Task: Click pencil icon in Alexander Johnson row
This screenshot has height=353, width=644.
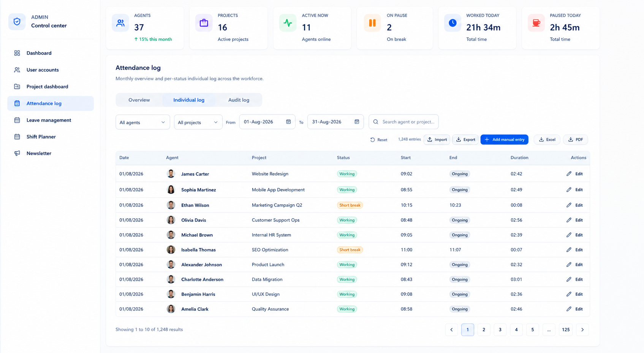Action: 569,265
